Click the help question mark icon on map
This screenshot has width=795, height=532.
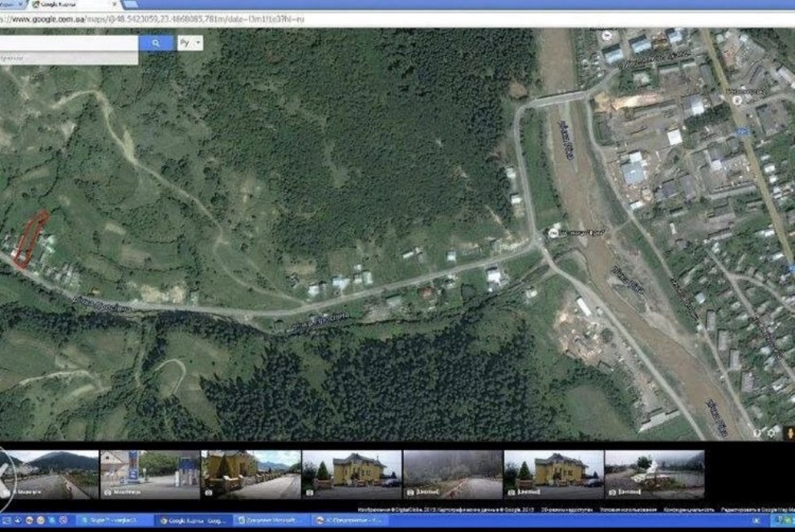point(757,433)
